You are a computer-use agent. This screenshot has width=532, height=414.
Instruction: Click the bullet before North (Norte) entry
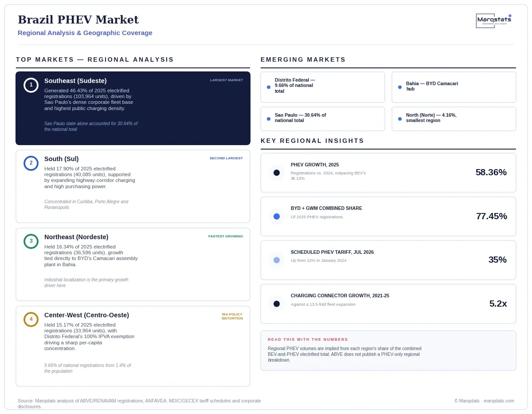[400, 119]
